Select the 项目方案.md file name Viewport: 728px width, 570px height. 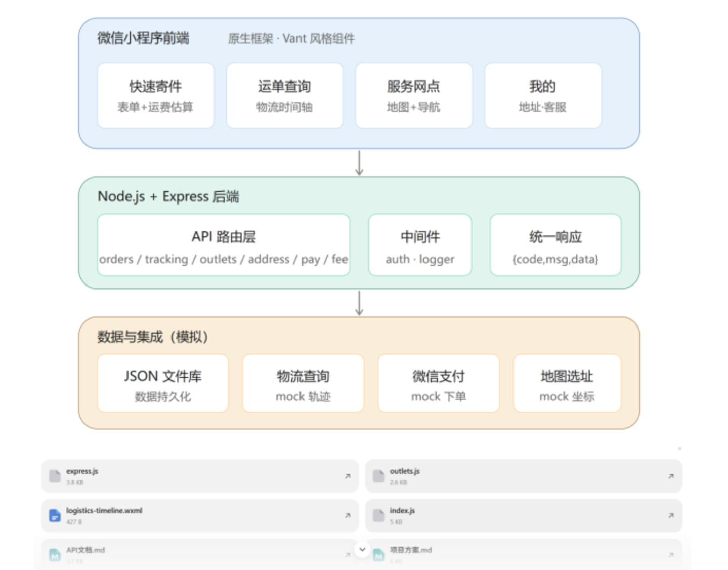tap(411, 550)
